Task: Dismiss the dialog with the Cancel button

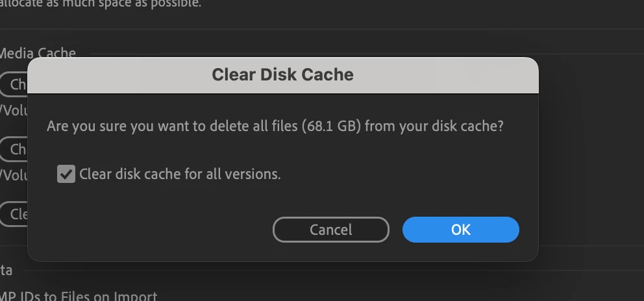Action: pos(330,230)
